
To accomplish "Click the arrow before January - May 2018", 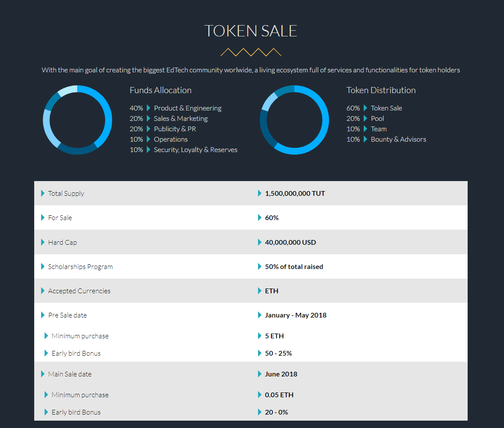I will point(260,315).
